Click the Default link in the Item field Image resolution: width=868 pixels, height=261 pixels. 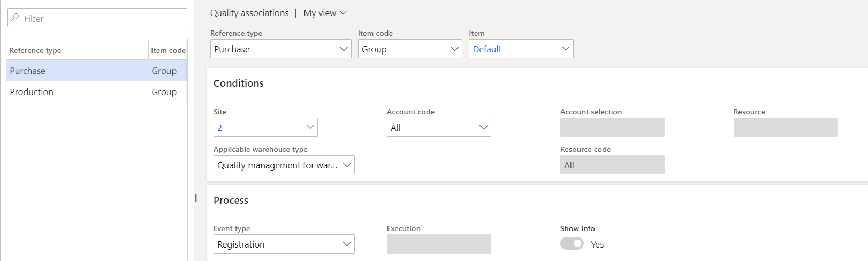[x=487, y=49]
